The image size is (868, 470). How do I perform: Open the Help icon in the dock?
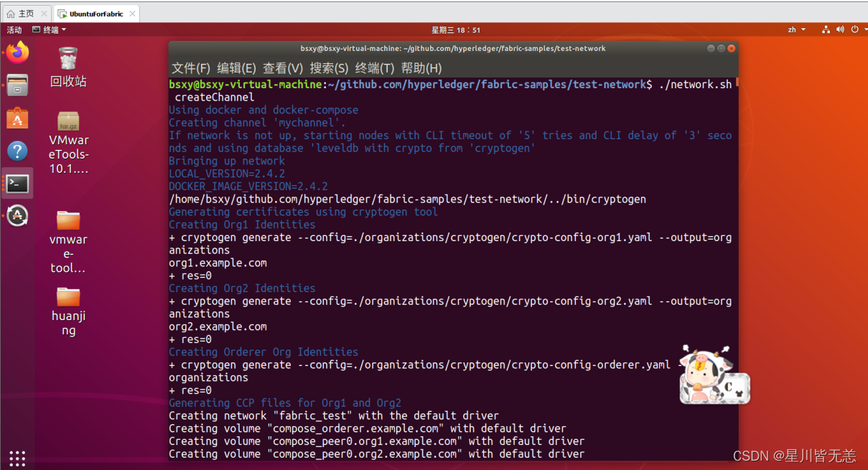click(17, 151)
